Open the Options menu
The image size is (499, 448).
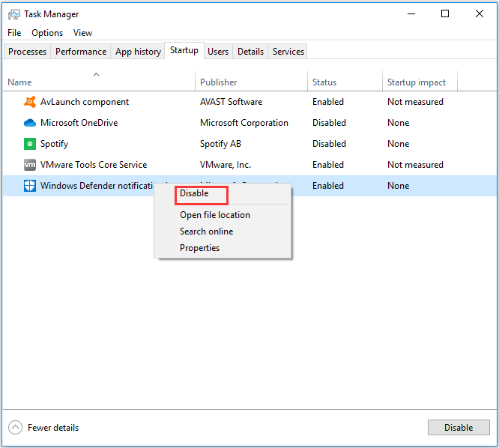pyautogui.click(x=47, y=33)
